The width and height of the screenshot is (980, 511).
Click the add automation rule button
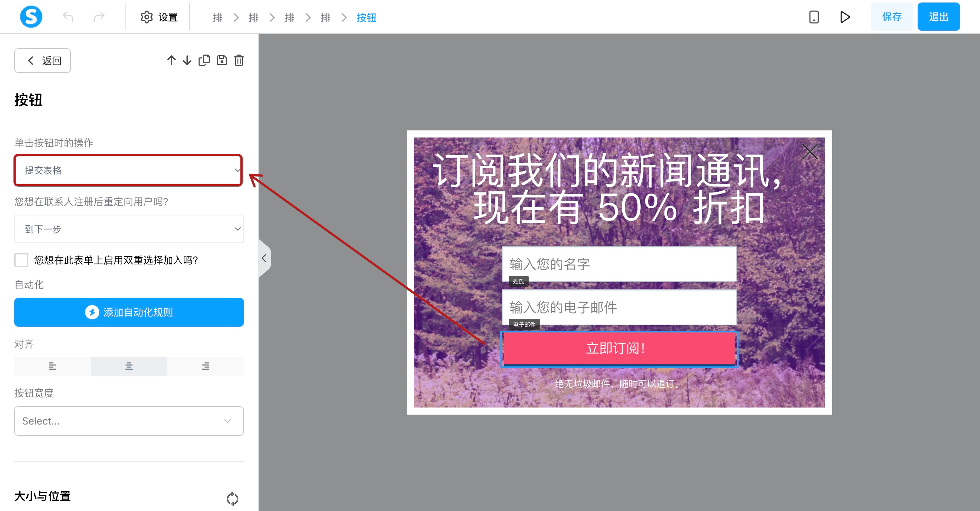pos(129,312)
